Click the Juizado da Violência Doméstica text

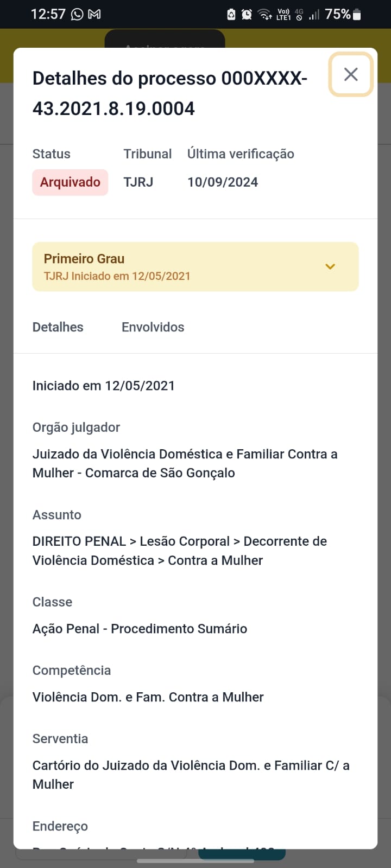[185, 463]
